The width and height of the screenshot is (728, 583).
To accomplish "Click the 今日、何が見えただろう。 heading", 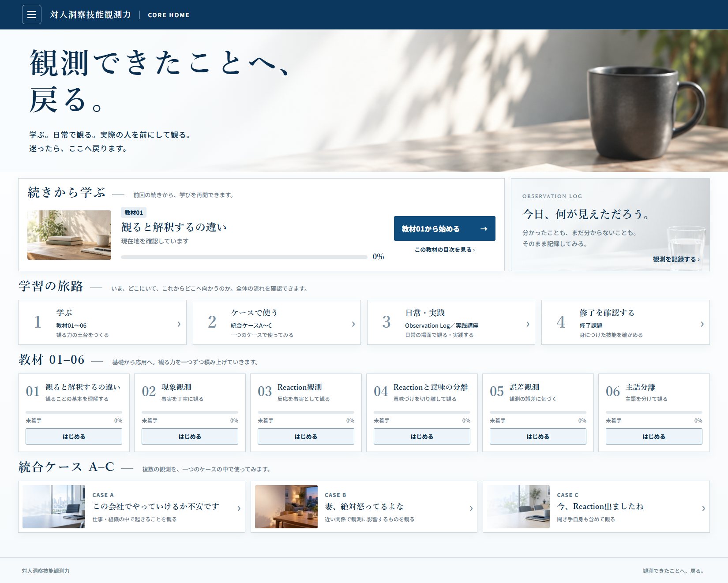I will pos(586,214).
